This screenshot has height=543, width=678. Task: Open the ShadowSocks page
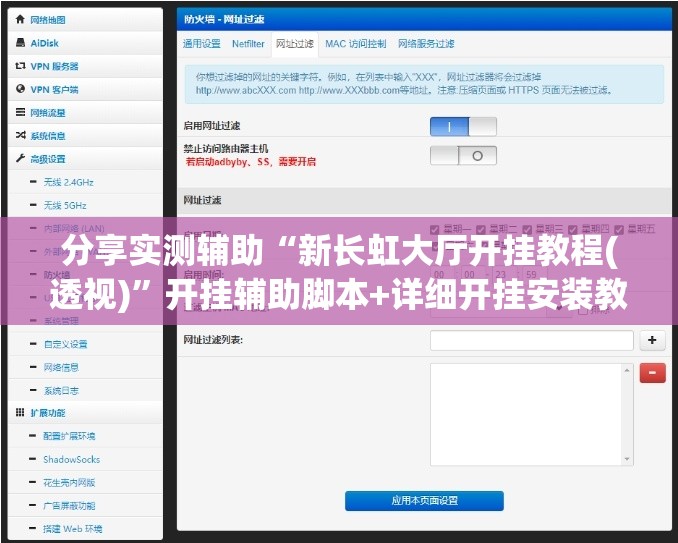tap(71, 459)
